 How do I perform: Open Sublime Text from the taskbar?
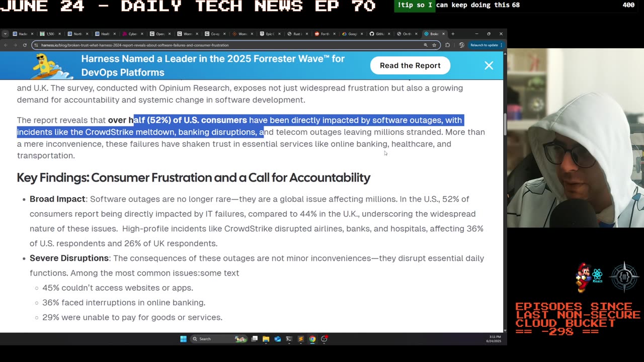pyautogui.click(x=301, y=339)
